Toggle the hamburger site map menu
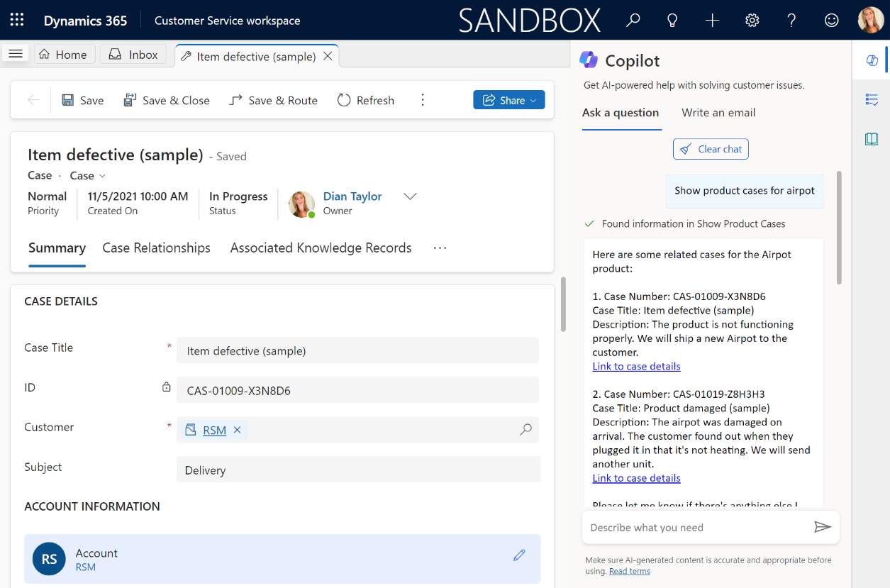The height and width of the screenshot is (588, 890). (x=16, y=55)
